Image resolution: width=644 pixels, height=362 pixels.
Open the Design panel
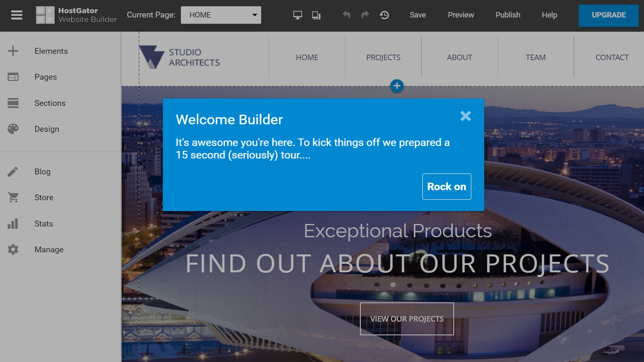pyautogui.click(x=47, y=129)
